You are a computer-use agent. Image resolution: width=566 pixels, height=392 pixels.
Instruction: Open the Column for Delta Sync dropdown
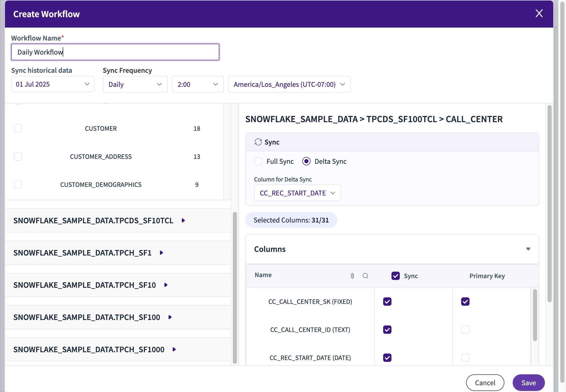coord(297,193)
